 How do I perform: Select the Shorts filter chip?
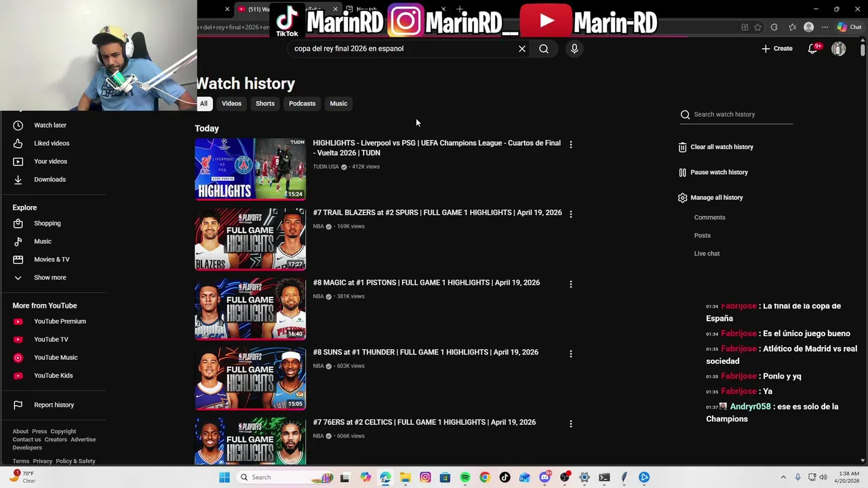coord(265,104)
